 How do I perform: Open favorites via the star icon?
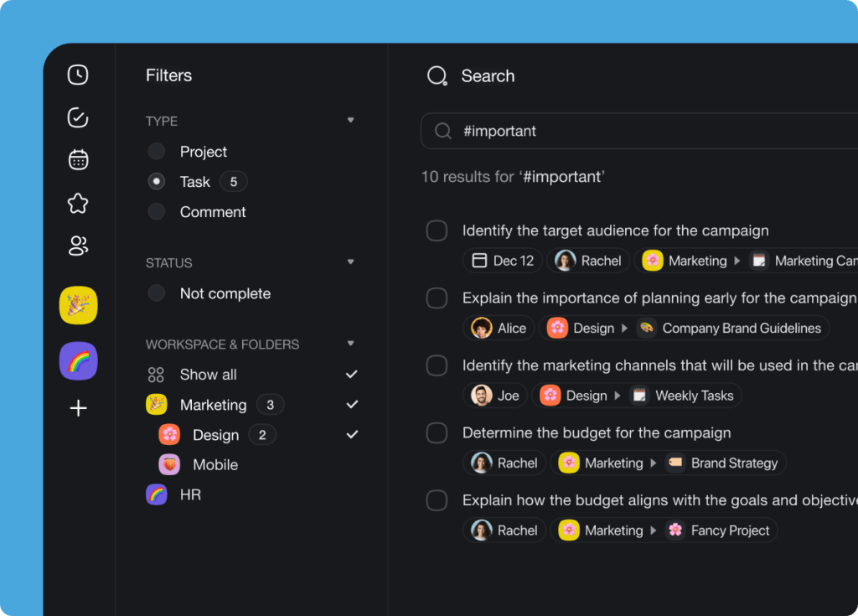coord(77,203)
